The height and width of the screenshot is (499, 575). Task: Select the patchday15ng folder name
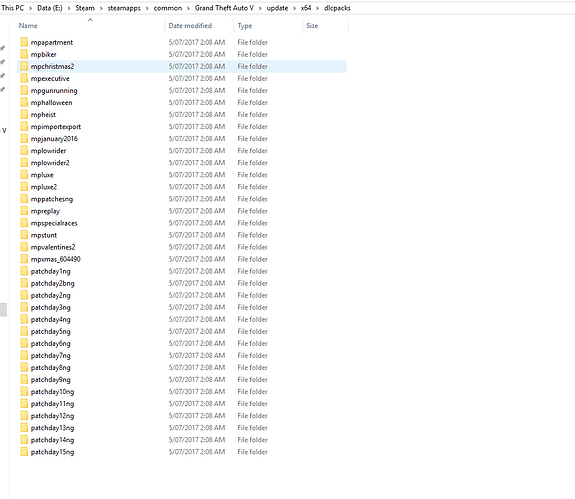tap(52, 452)
